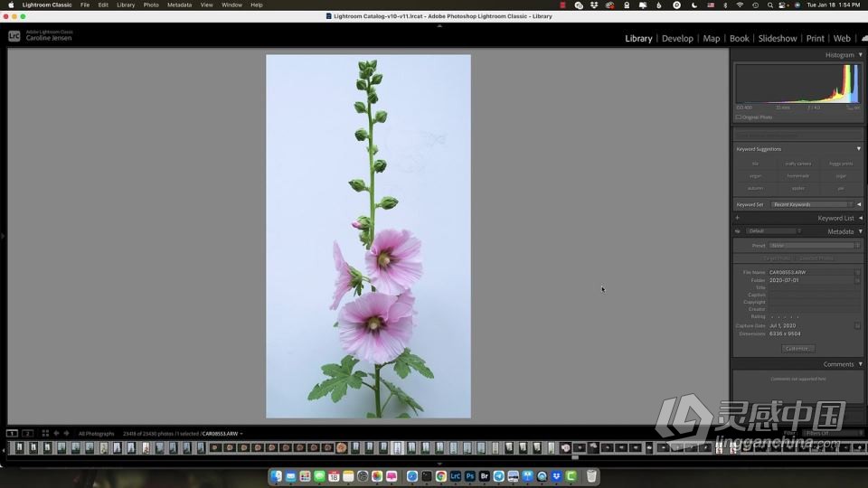Screen dimensions: 868x488
Task: Go forward with right arrow in filmstrip bar
Action: (66, 433)
